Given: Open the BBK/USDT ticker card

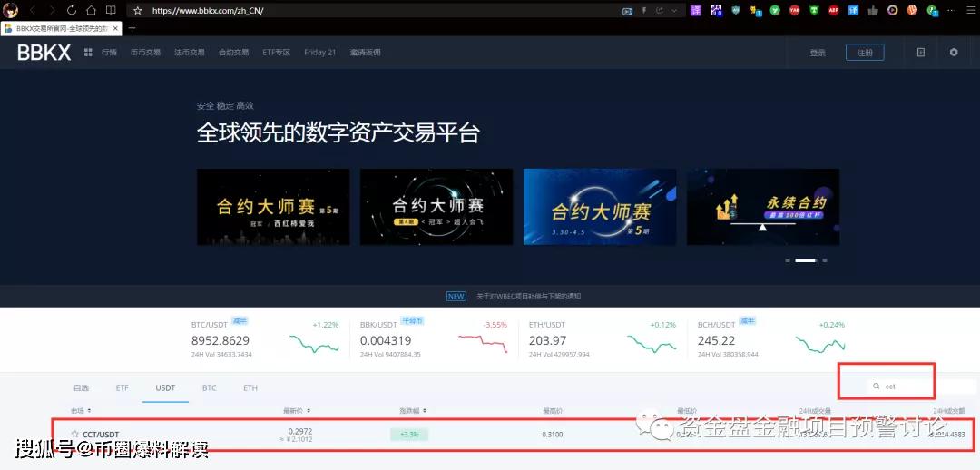Looking at the screenshot, I should (434, 339).
